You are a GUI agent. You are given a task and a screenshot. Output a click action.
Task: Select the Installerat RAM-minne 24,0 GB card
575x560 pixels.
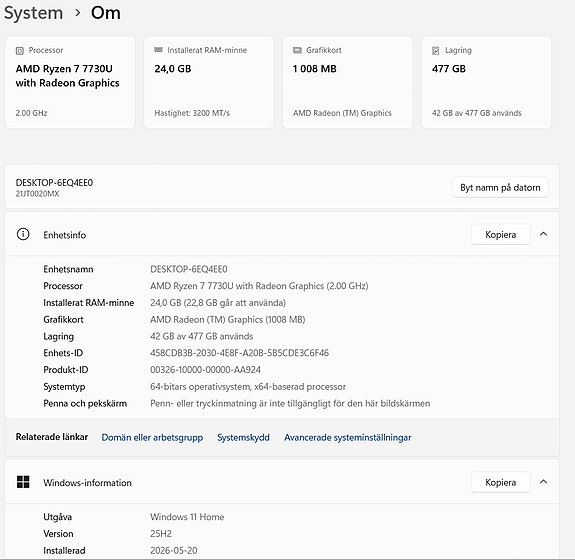[209, 82]
